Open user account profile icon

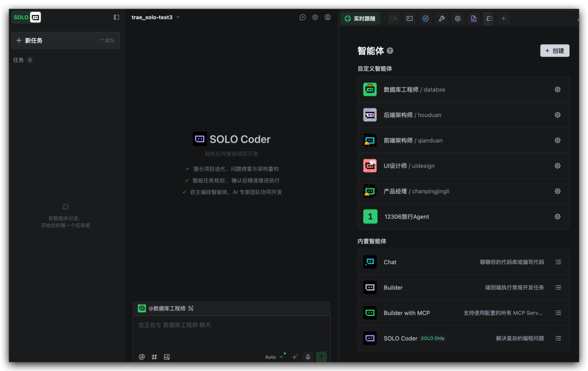coord(327,17)
